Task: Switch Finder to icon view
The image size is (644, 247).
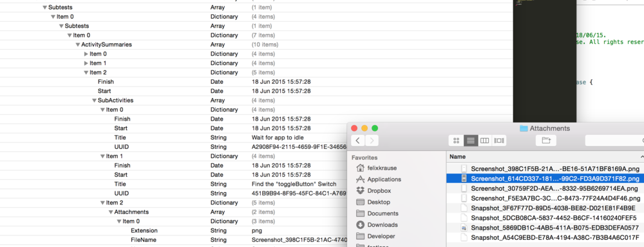Action: coord(456,141)
